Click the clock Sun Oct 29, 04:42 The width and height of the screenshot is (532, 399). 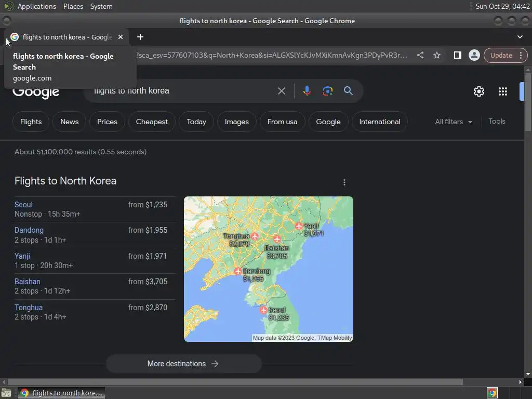502,6
